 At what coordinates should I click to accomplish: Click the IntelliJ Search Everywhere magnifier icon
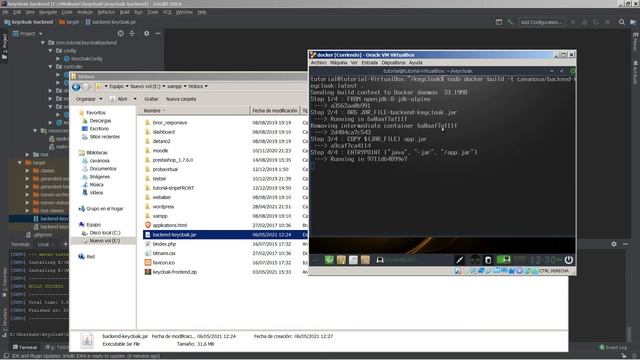[621, 22]
